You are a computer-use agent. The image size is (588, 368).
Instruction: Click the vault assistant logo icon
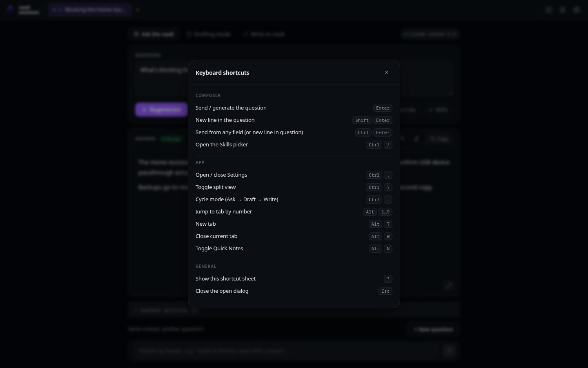[x=11, y=9]
